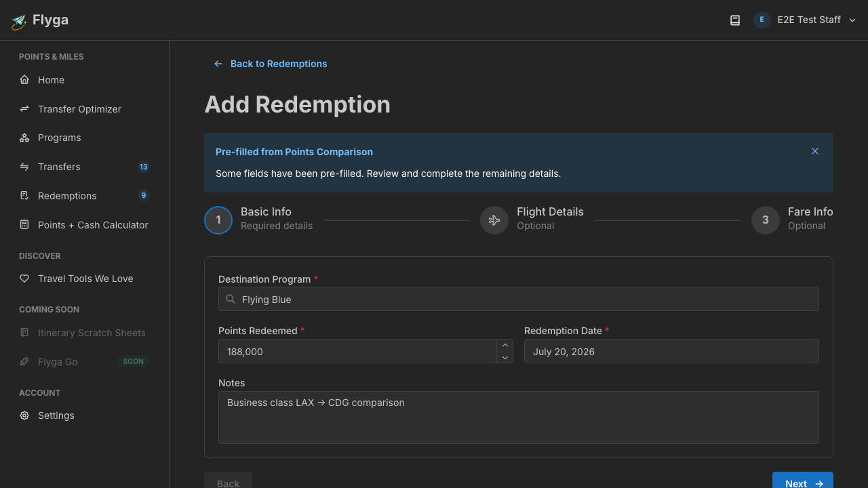Screen dimensions: 868x488
Task: Open Travel Tools We Love
Action: tap(84, 279)
